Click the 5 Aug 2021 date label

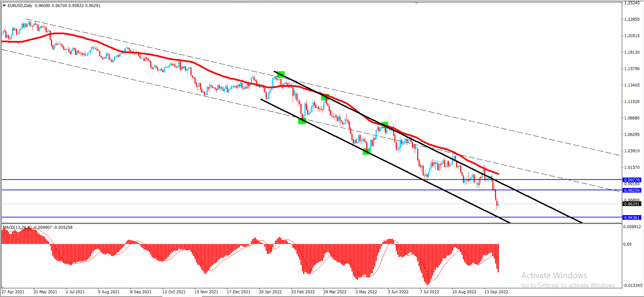click(x=109, y=292)
